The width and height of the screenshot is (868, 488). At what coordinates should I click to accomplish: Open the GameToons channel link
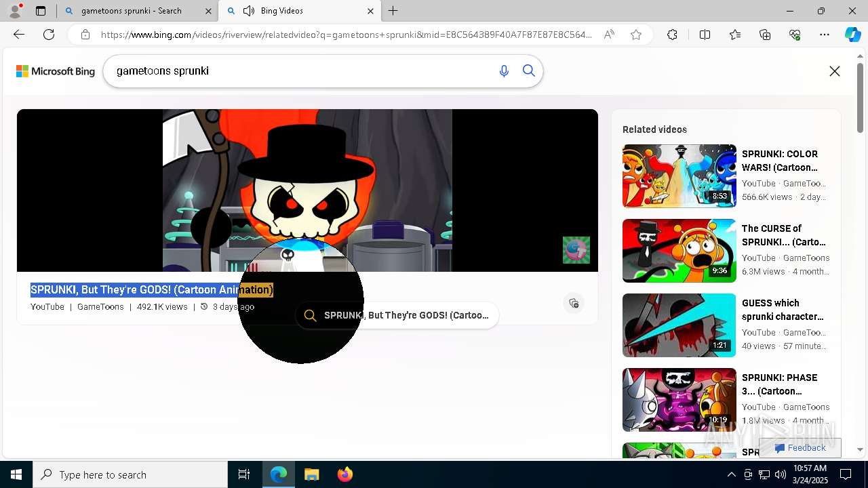click(x=100, y=307)
